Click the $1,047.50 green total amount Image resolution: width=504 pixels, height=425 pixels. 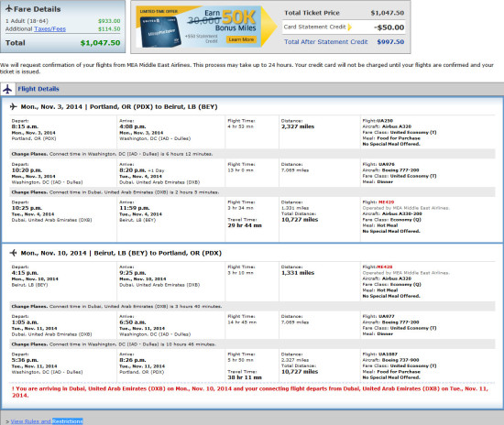pyautogui.click(x=100, y=43)
